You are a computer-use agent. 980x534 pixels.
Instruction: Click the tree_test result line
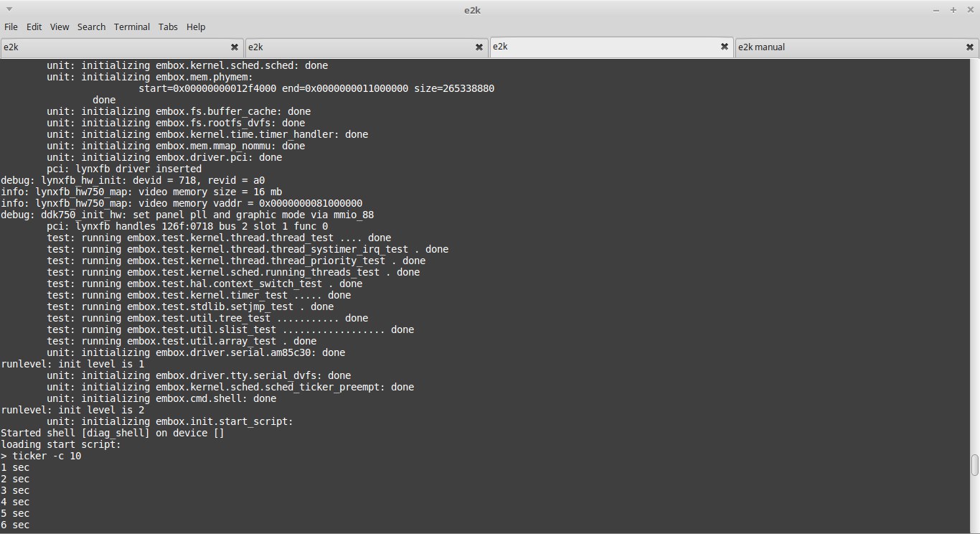[x=207, y=318]
